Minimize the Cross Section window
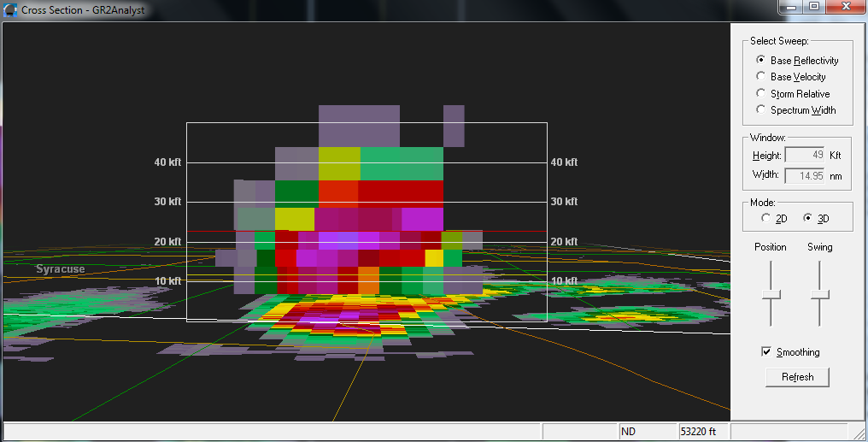The image size is (868, 442). point(791,7)
